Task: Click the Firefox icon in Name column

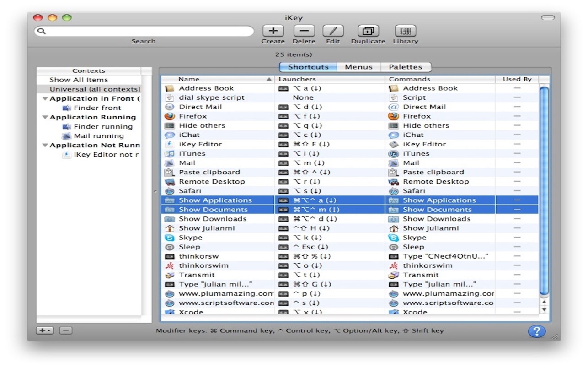Action: pos(170,116)
